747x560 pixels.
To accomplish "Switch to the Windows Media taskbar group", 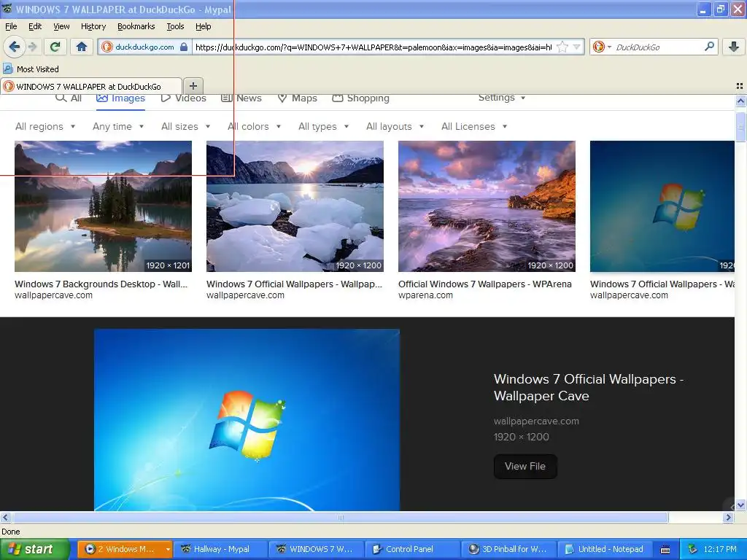I will (x=124, y=549).
